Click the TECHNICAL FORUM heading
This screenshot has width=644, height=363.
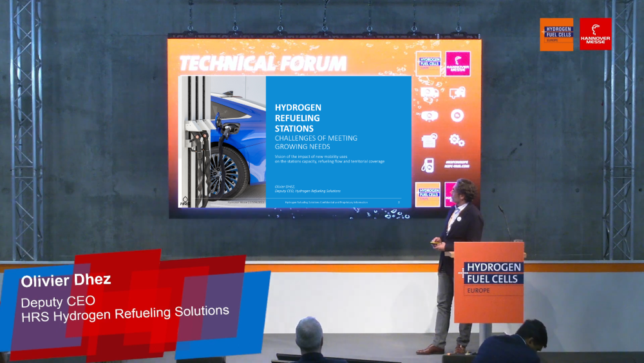pos(263,63)
